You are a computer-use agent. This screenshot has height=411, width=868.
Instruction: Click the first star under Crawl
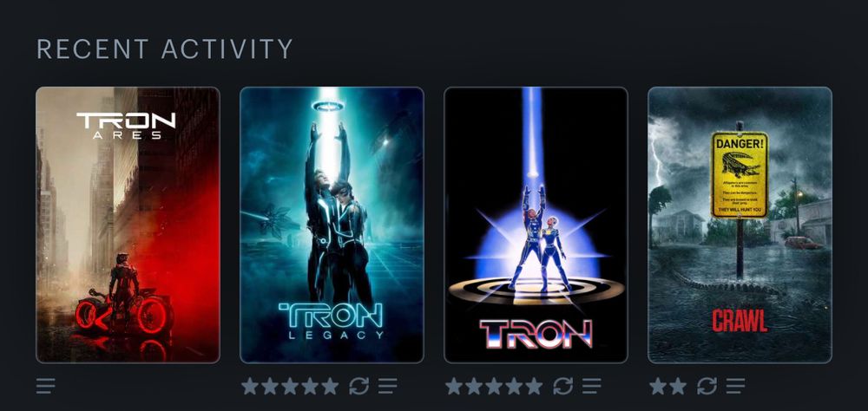tap(658, 386)
